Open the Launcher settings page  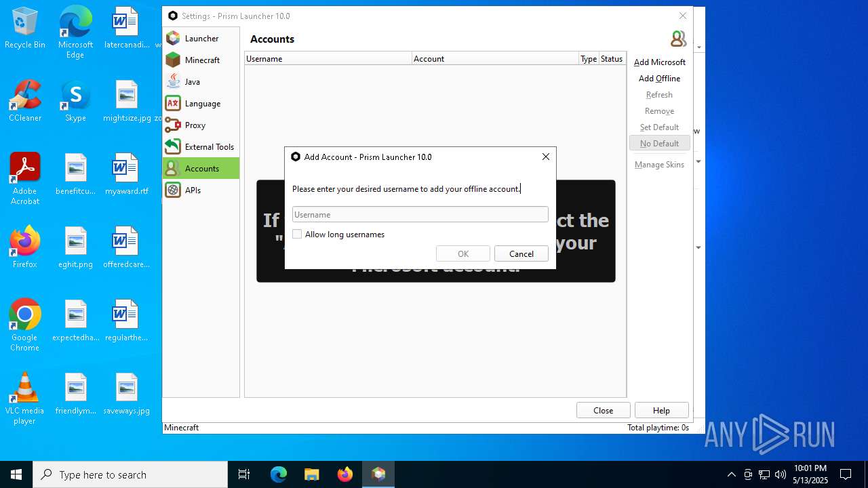click(x=201, y=39)
